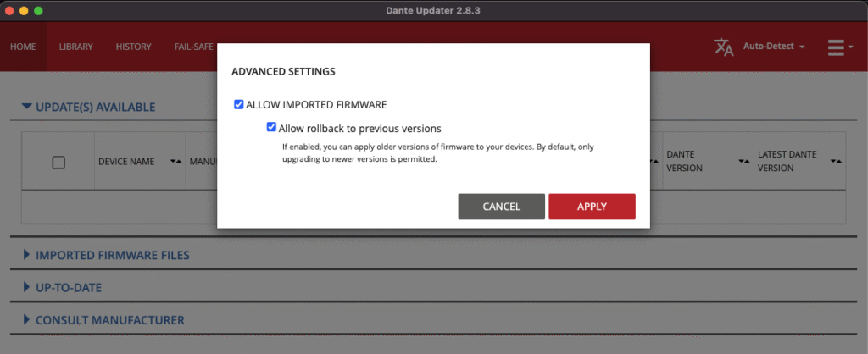Click the Latest Dante Version sort arrows
Screen dimensions: 868x354
836,161
